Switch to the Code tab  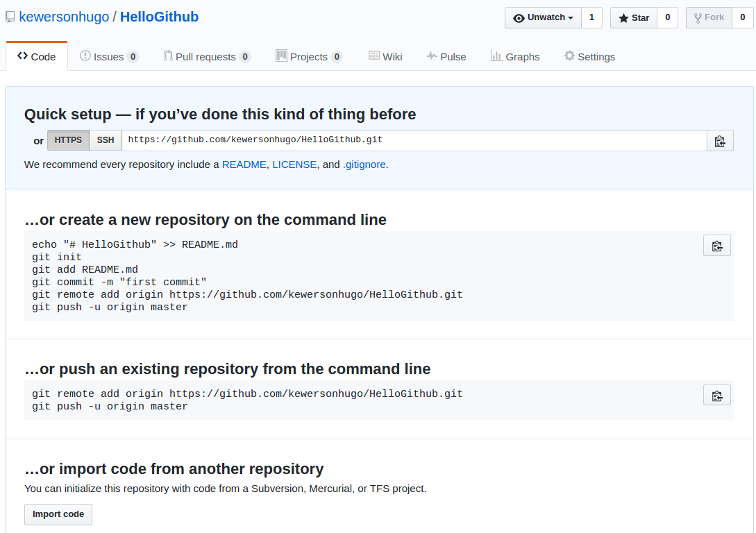click(x=36, y=56)
